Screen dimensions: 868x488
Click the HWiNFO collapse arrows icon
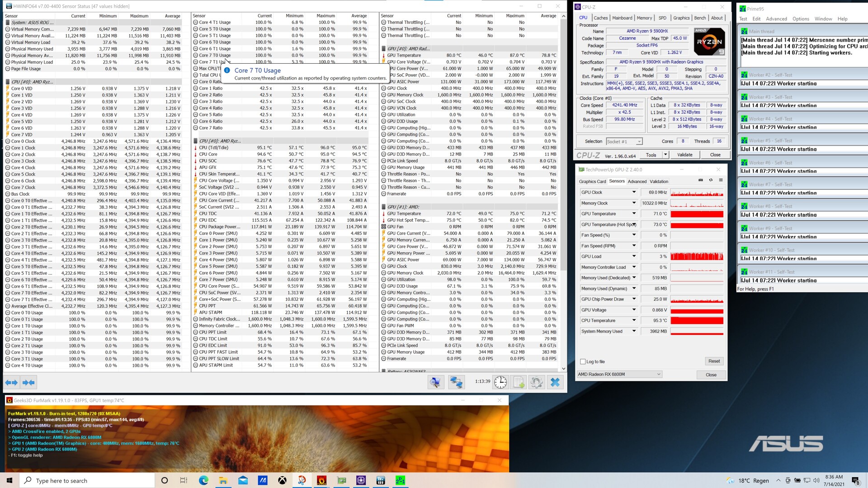tap(28, 382)
